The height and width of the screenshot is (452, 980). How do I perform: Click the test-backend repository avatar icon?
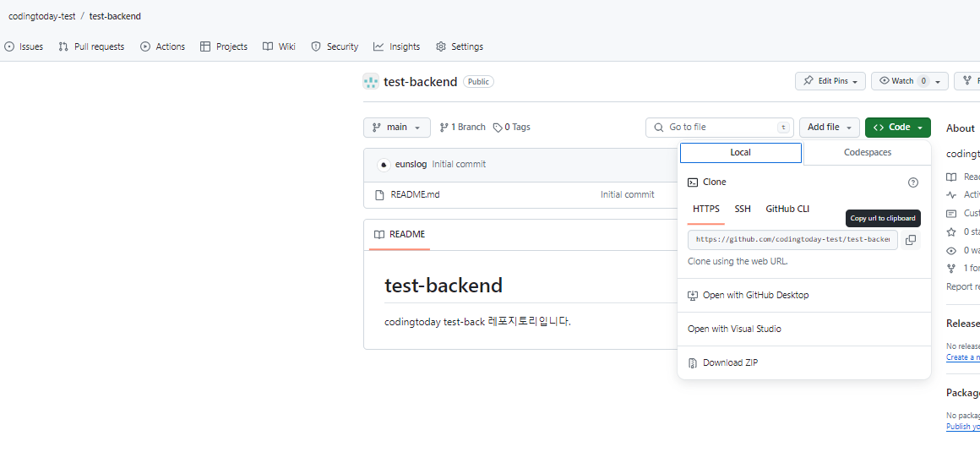tap(371, 82)
